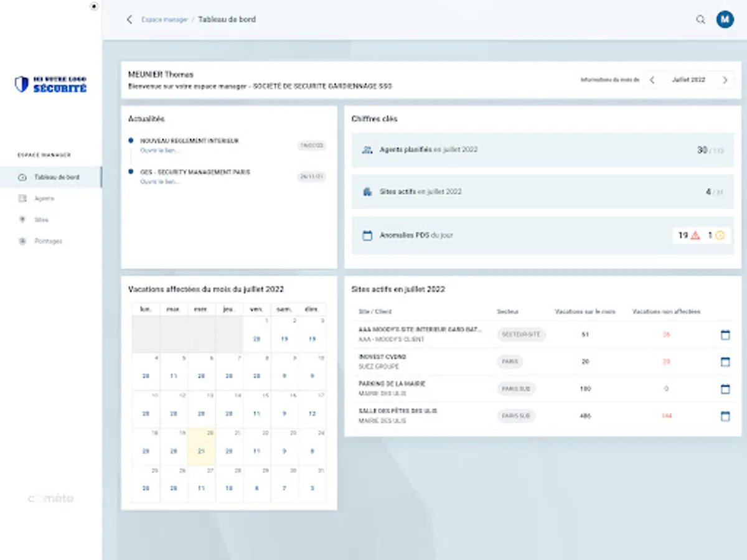The height and width of the screenshot is (560, 747).
Task: Open calendar icon for SALLE DES FÊTES row
Action: coord(725,416)
